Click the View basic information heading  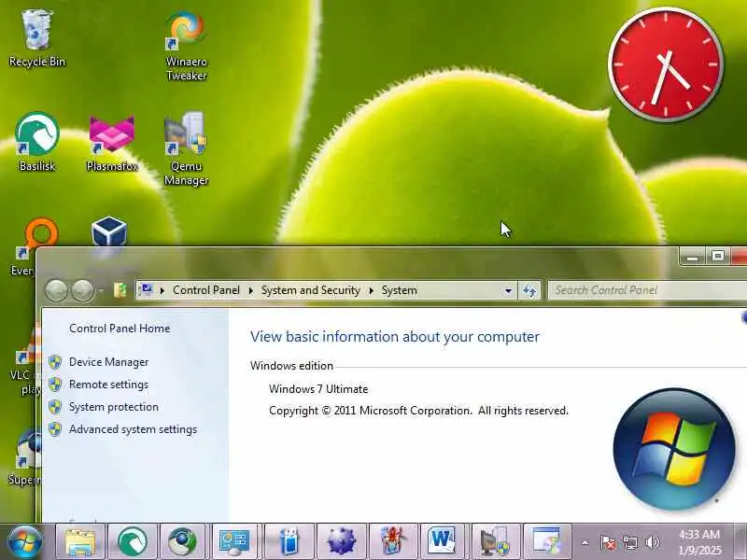(395, 337)
